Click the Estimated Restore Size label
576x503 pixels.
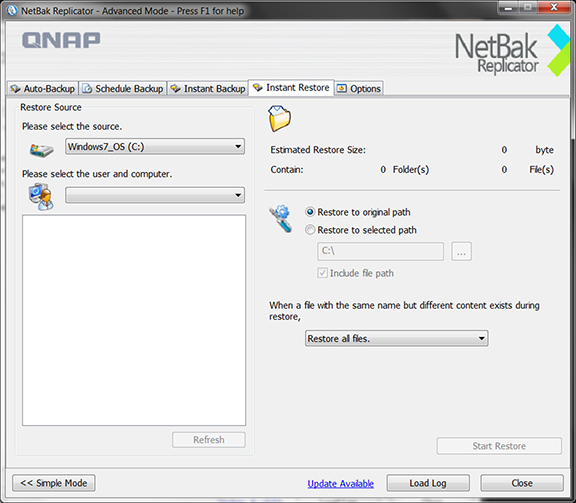click(x=318, y=150)
